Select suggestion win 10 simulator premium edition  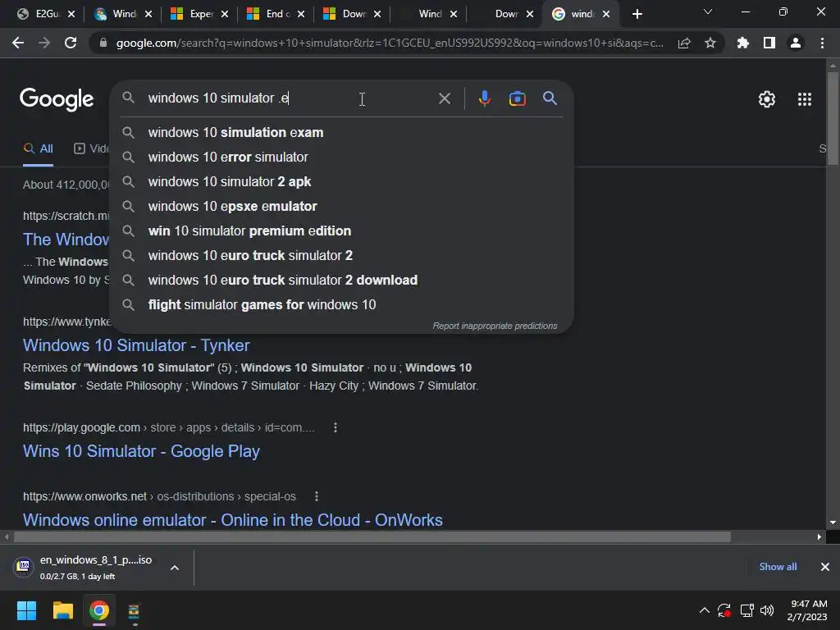click(342, 231)
